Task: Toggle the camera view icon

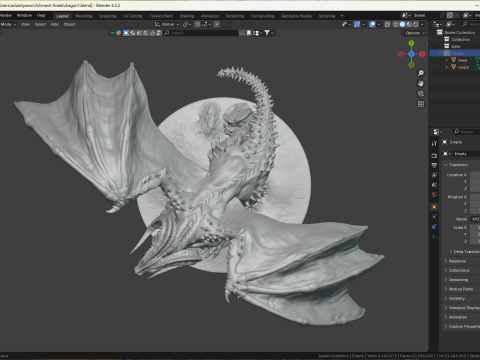Action: (x=421, y=94)
